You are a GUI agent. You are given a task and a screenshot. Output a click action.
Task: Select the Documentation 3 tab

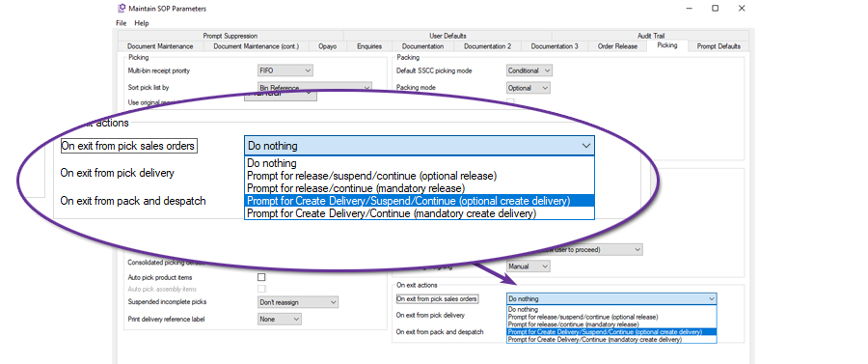[555, 46]
